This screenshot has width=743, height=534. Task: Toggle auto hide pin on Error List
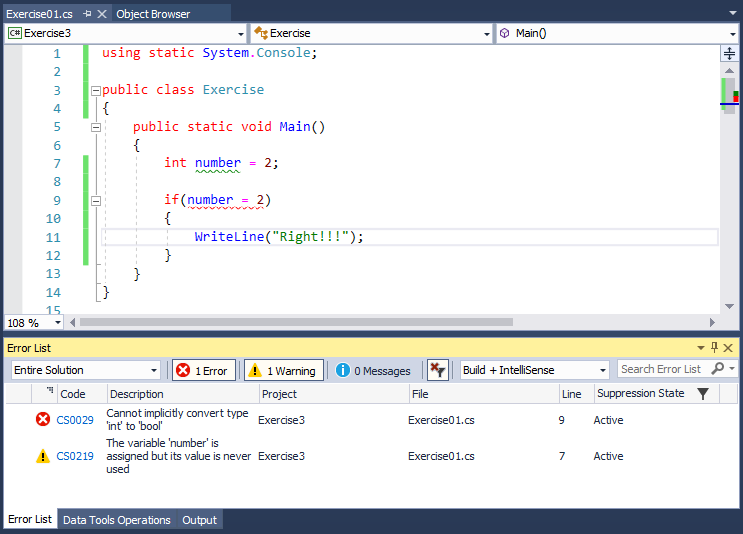tap(715, 347)
